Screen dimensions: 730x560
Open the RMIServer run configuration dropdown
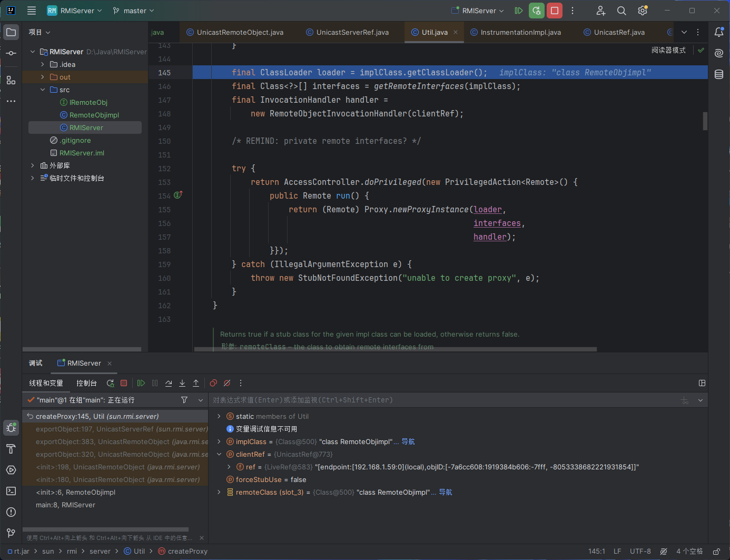(x=478, y=11)
